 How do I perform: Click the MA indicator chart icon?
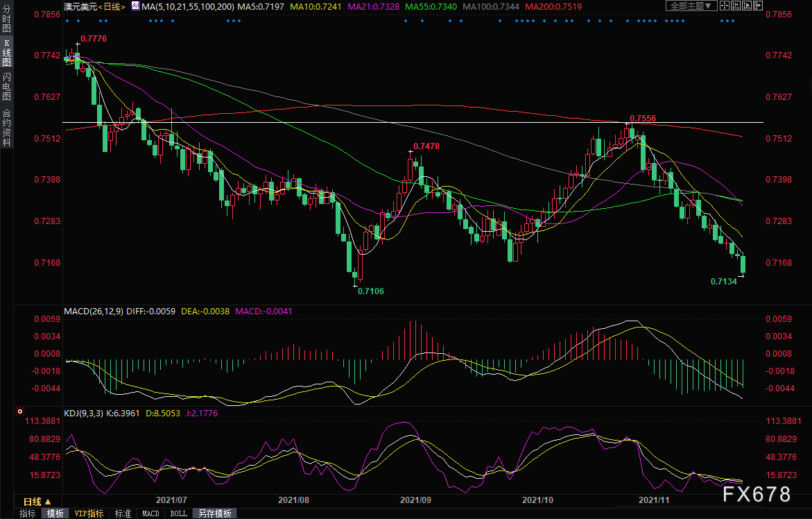point(136,6)
